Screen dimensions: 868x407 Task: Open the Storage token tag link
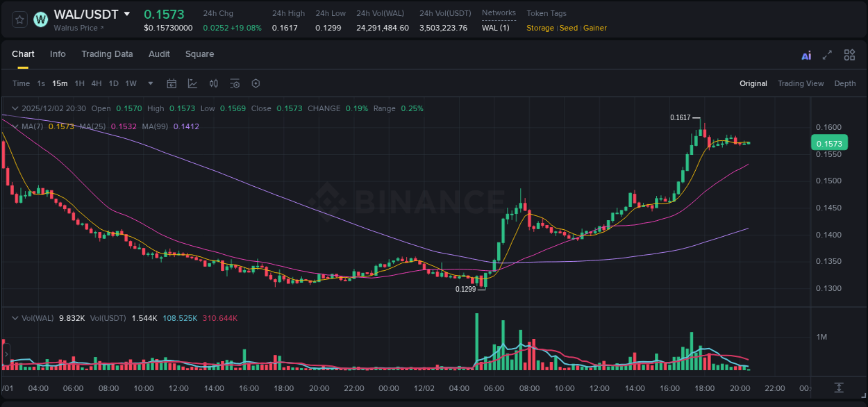coord(540,28)
